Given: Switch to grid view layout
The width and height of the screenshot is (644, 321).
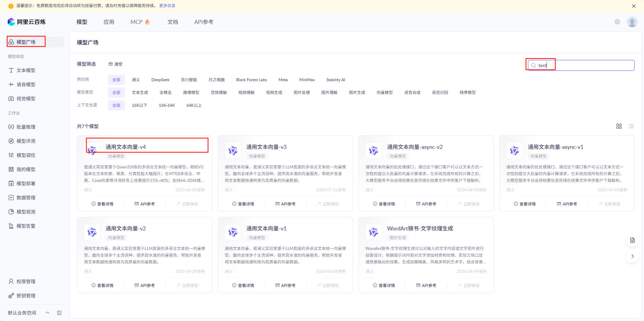Looking at the screenshot, I should click(619, 126).
